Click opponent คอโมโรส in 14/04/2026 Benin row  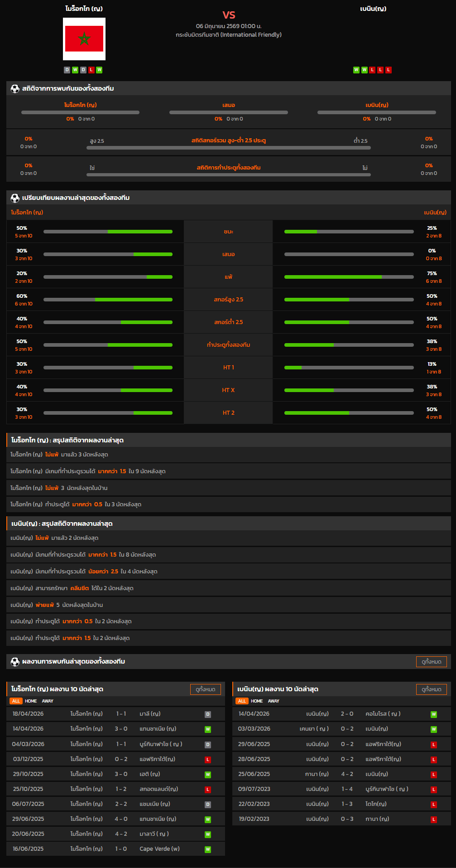coord(383,714)
